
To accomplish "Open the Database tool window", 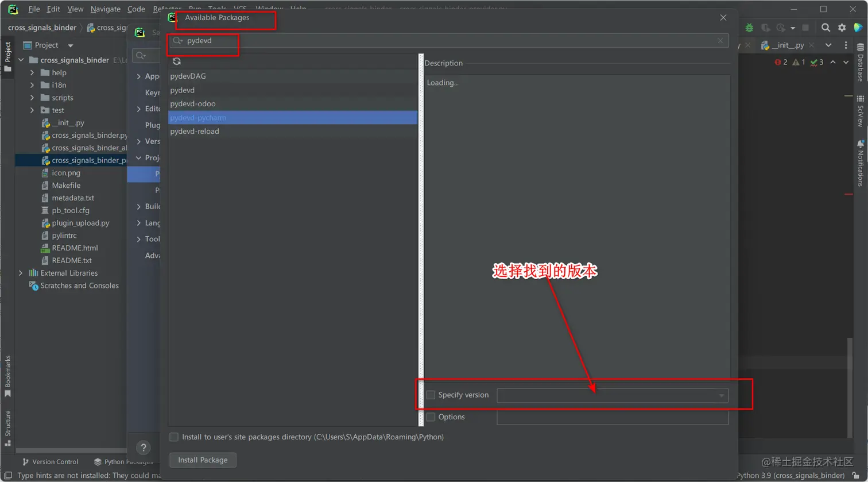I will pos(860,64).
